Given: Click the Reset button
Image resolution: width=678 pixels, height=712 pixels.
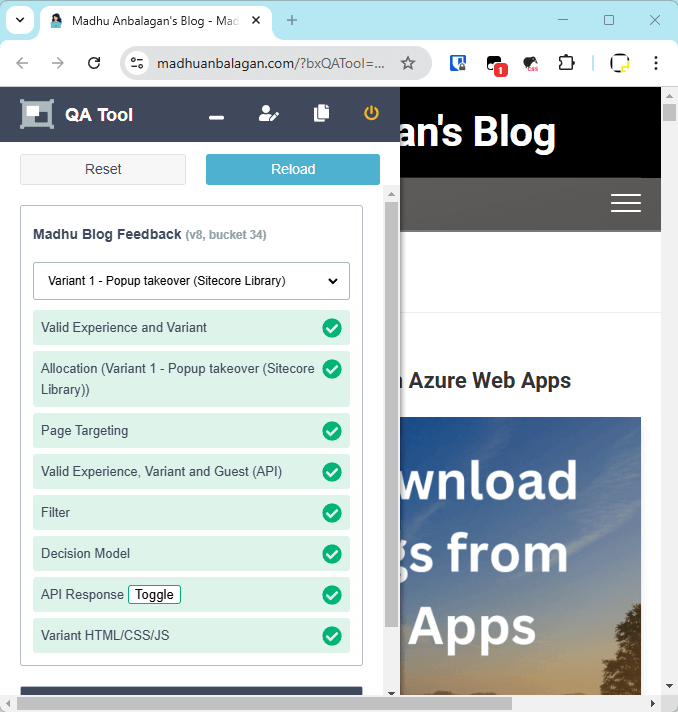Looking at the screenshot, I should [103, 169].
